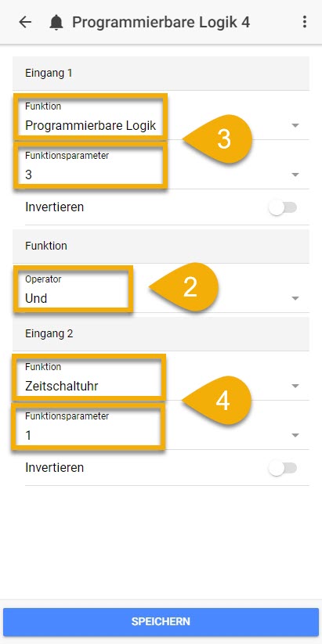
Task: Click the orange callout marker 2
Action: pyautogui.click(x=185, y=287)
